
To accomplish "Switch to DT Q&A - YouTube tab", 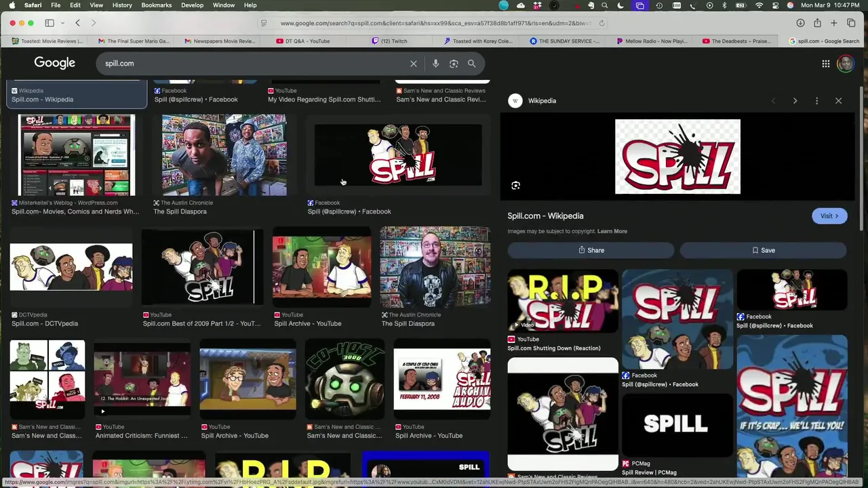I will coord(303,41).
